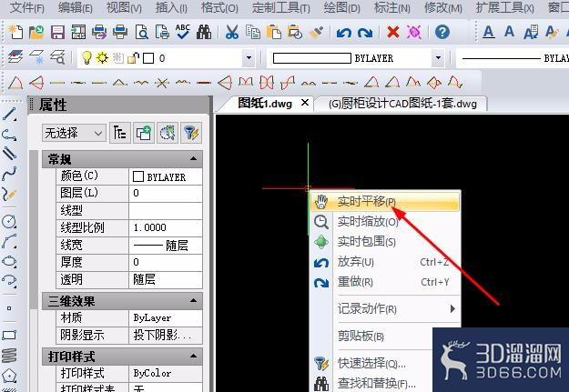
Task: Select the Spline curve tool in the left toolbar
Action: 9,174
